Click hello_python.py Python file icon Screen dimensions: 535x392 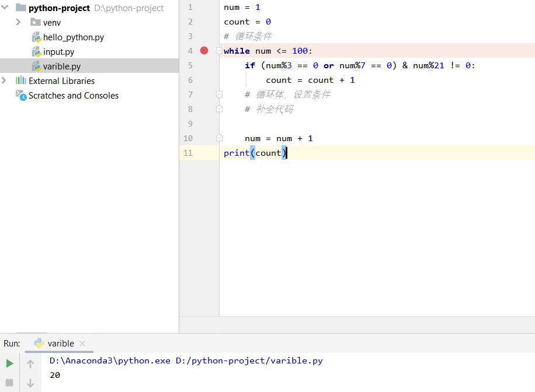coord(37,37)
